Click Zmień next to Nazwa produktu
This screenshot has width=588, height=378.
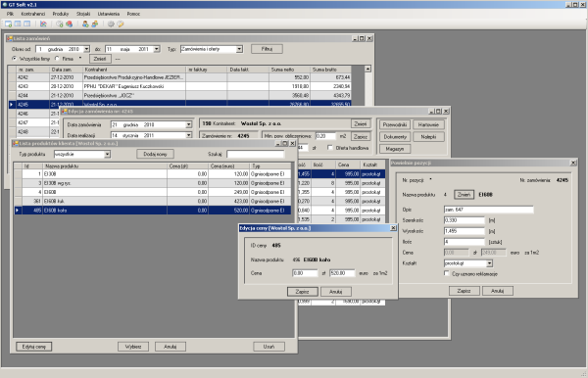[464, 195]
